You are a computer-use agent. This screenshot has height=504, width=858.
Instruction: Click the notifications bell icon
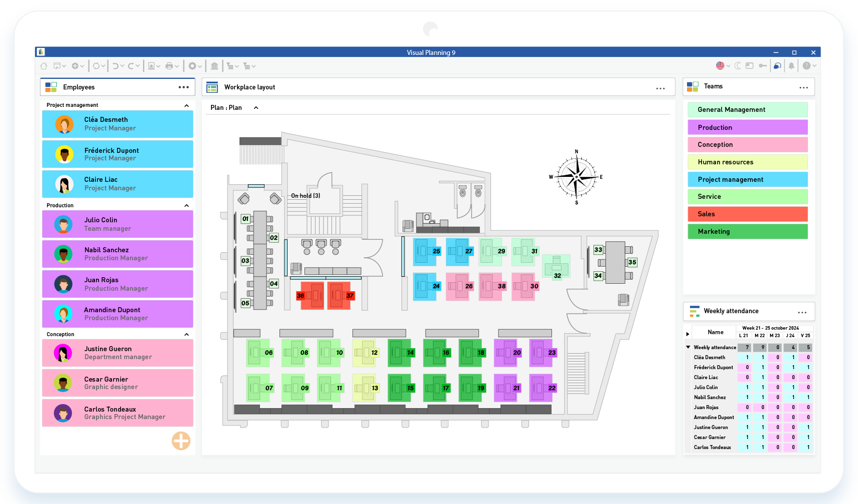(x=791, y=65)
